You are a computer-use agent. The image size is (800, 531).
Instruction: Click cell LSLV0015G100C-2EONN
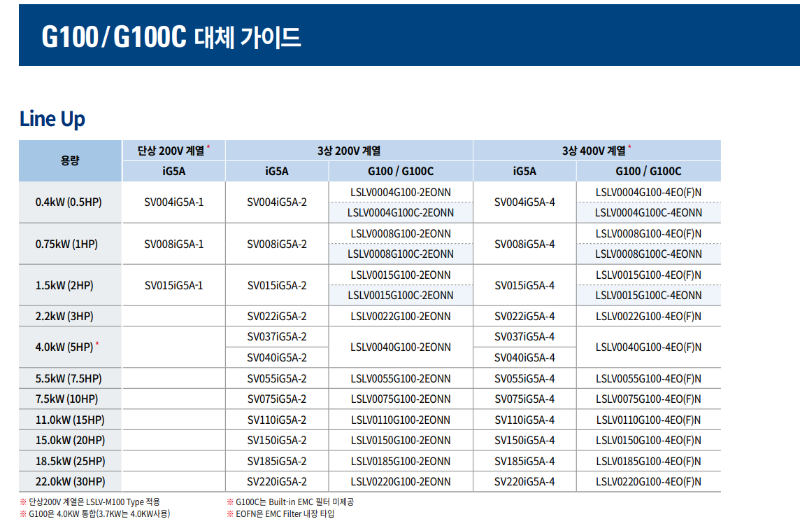[401, 295]
